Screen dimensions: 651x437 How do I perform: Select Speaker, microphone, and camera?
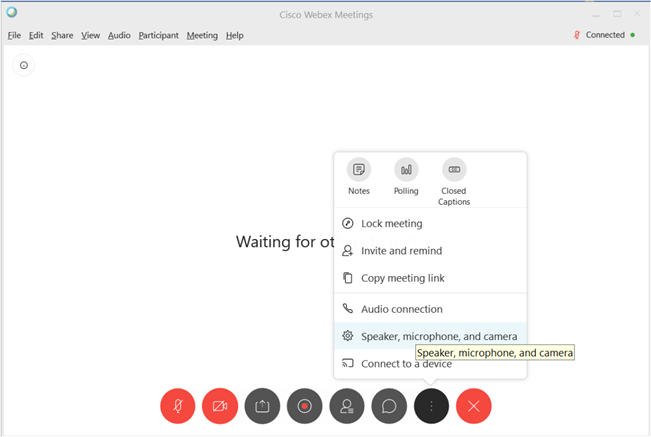[438, 337]
